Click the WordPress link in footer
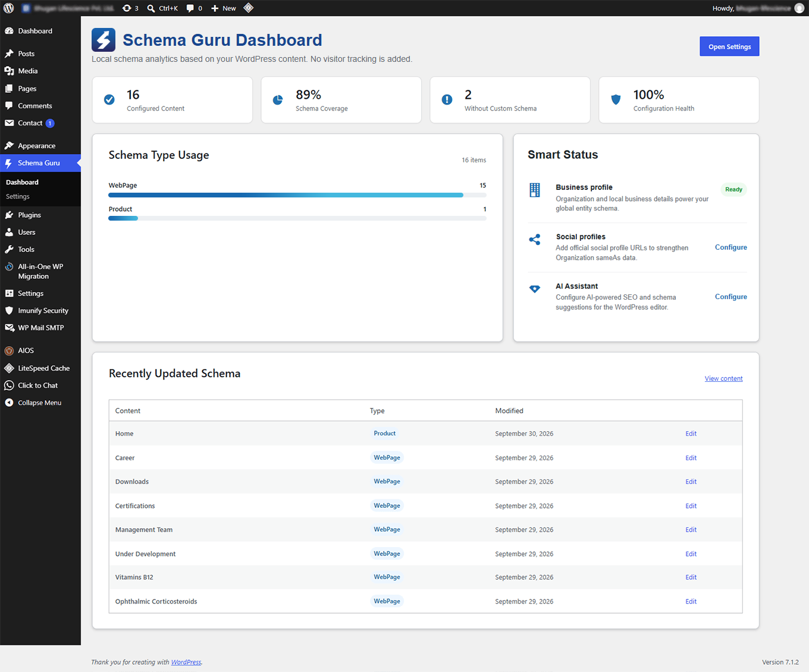Viewport: 809px width, 672px height. (x=186, y=662)
